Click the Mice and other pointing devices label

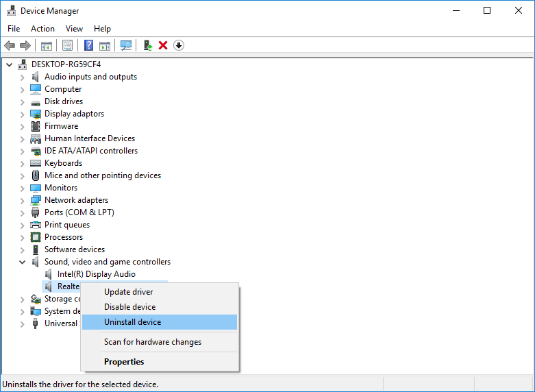click(103, 175)
